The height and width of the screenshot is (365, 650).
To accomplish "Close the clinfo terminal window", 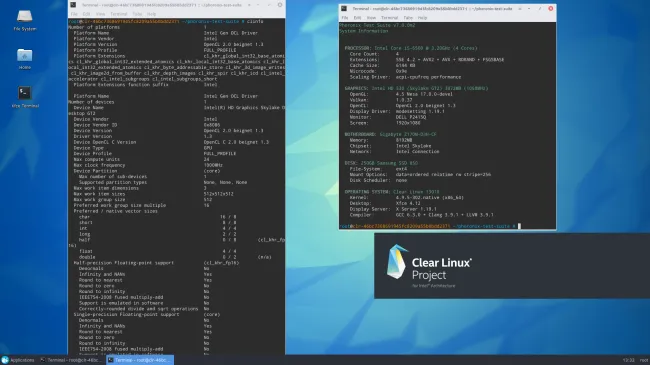I will pyautogui.click(x=280, y=5).
